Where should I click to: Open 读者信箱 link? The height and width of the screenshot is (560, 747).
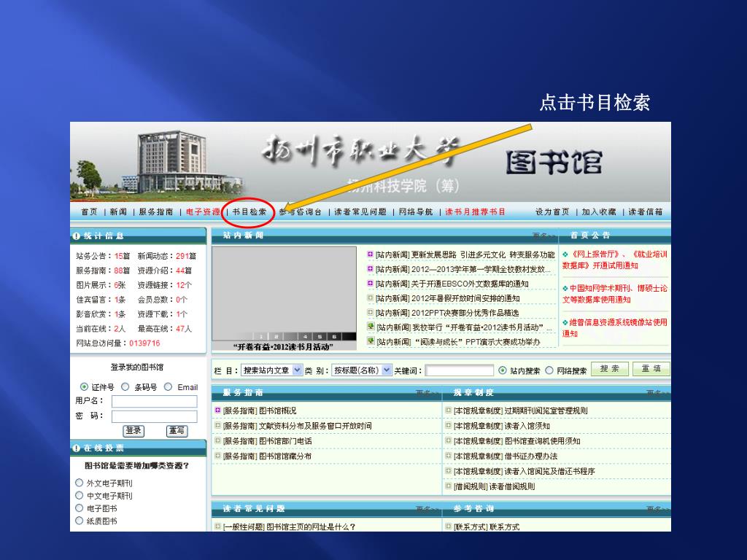point(645,212)
